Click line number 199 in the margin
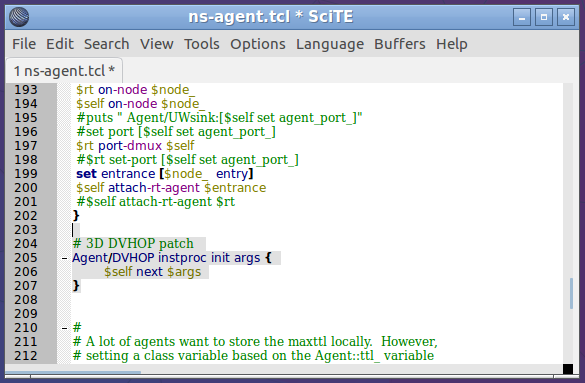The image size is (585, 383). pyautogui.click(x=26, y=174)
